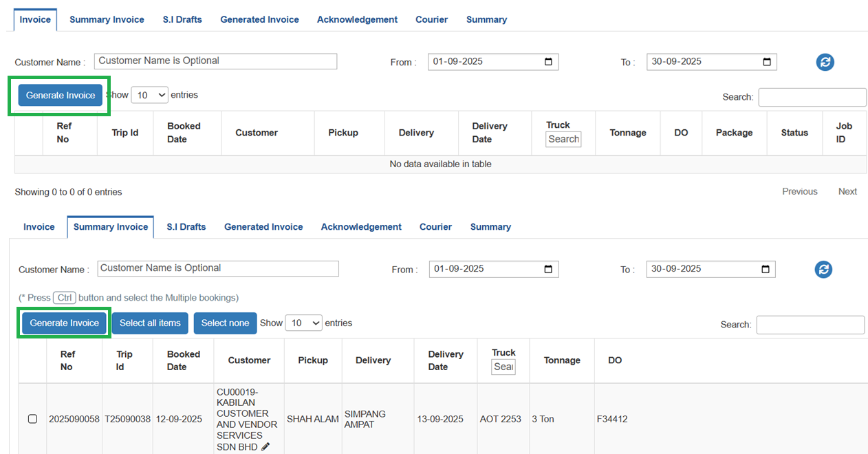Image resolution: width=868 pixels, height=454 pixels.
Task: Click upper Generate Invoice button
Action: pos(61,95)
